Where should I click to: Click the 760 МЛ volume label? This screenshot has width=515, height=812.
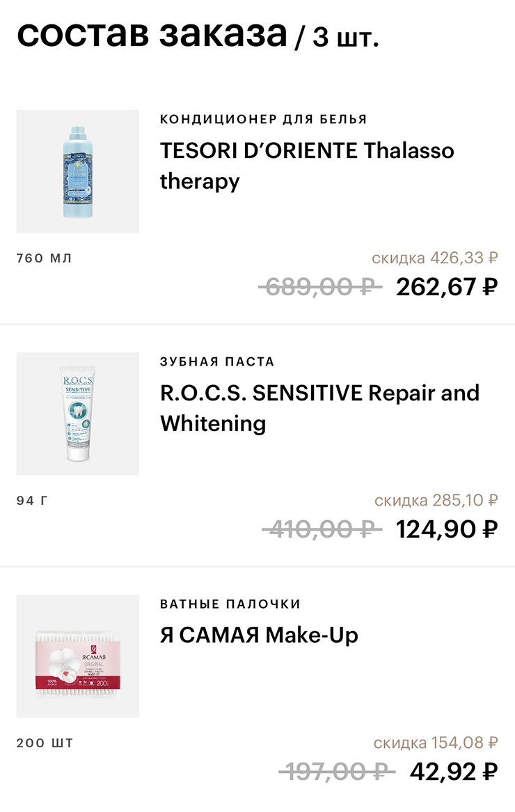(44, 258)
